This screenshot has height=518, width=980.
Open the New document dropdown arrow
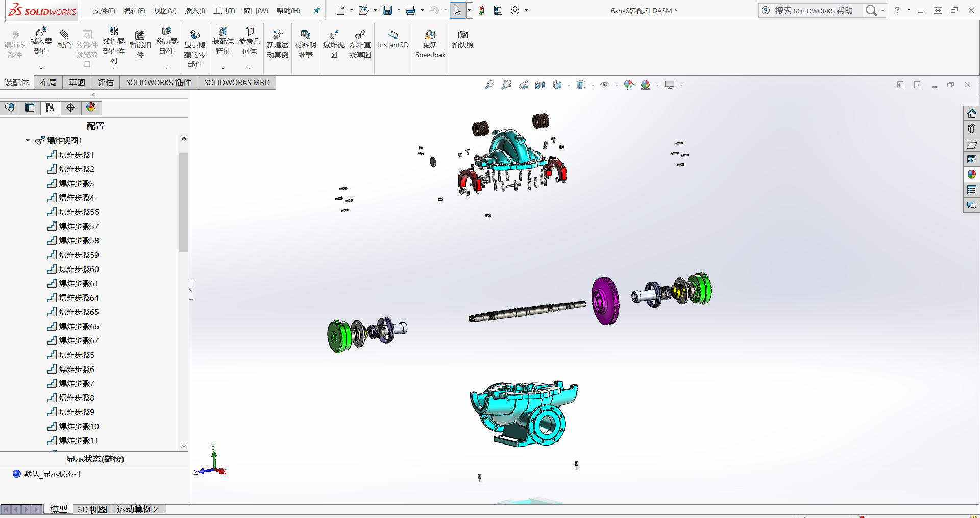(x=352, y=10)
